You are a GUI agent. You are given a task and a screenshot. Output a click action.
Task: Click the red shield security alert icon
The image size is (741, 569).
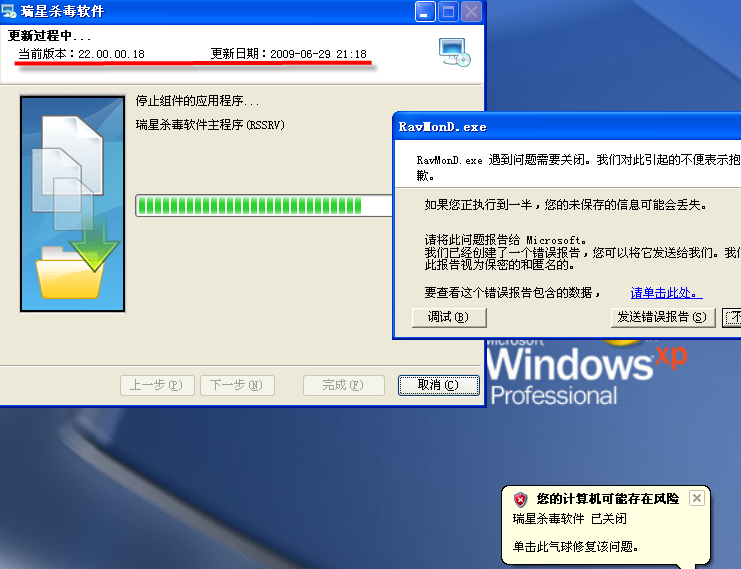click(520, 499)
